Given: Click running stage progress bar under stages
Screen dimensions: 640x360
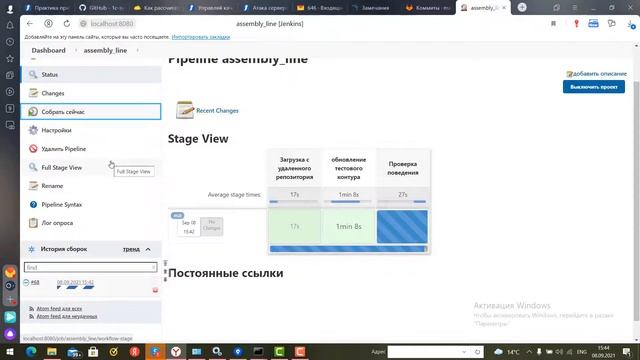Looking at the screenshot, I should point(349,249).
